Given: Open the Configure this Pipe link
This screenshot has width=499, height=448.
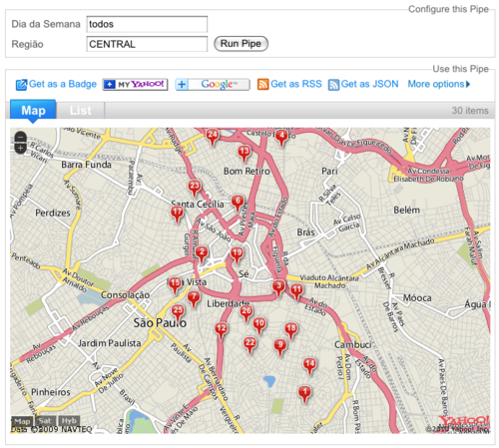Looking at the screenshot, I should pyautogui.click(x=448, y=9).
